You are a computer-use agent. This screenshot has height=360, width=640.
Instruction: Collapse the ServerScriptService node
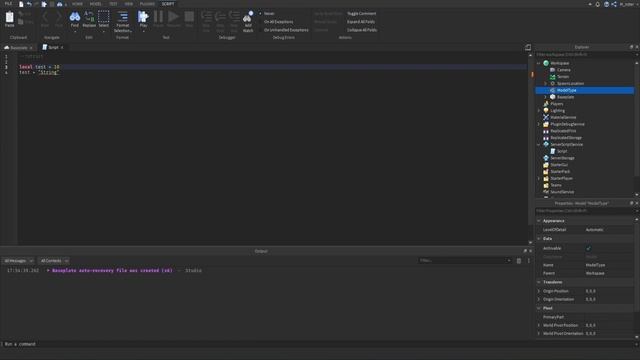tap(539, 144)
